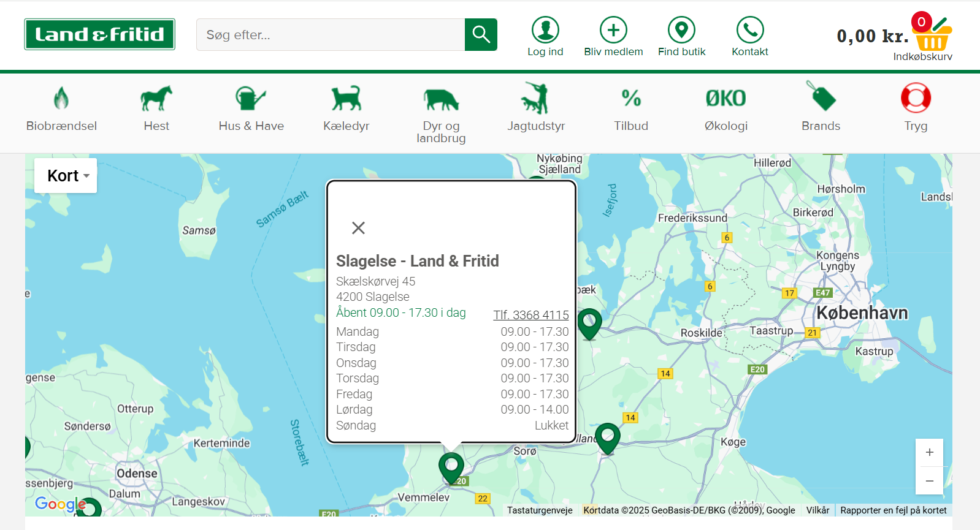The height and width of the screenshot is (530, 980).
Task: Select the Kæledyr cat icon
Action: [x=346, y=98]
